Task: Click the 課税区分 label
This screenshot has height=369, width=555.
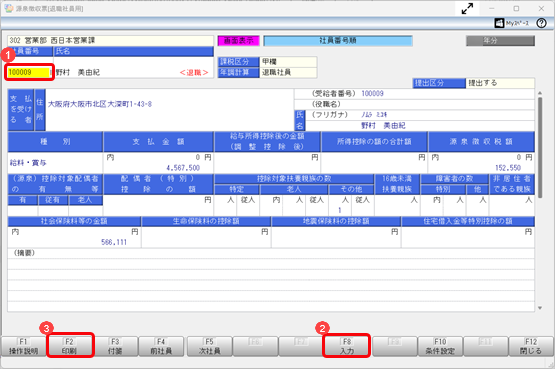Action: pos(239,62)
